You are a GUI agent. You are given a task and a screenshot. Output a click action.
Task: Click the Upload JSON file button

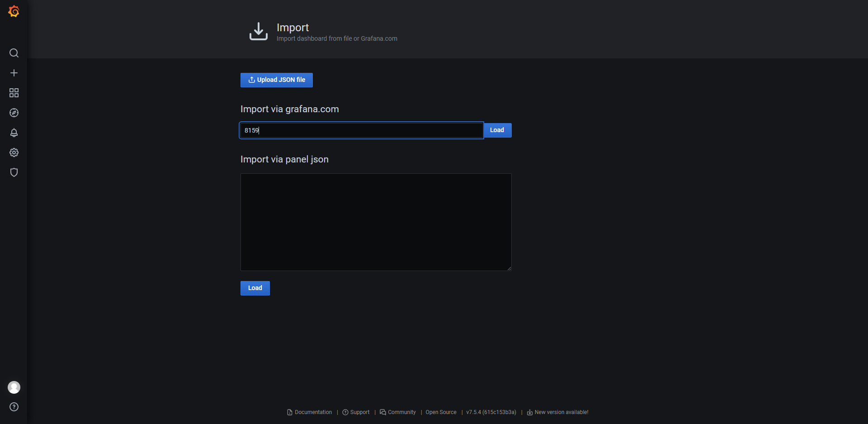(x=277, y=80)
